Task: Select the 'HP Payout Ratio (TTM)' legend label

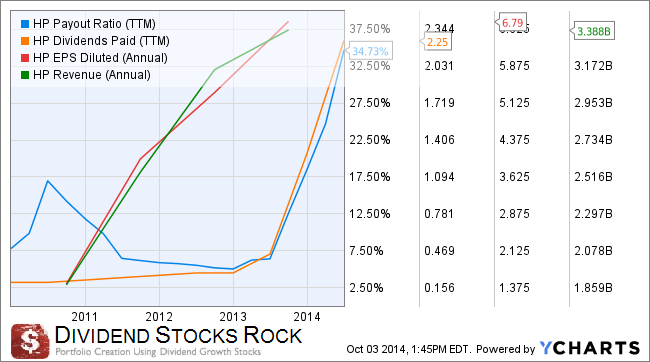Action: 94,24
